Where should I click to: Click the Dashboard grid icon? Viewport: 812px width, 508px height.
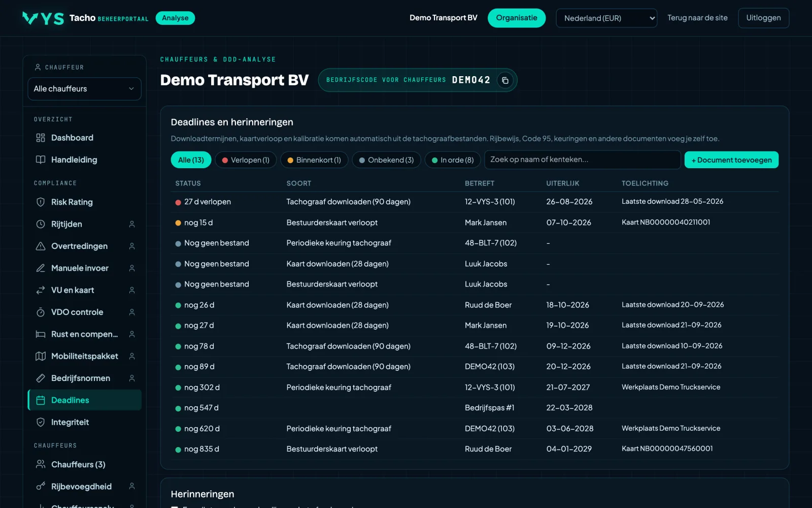41,138
